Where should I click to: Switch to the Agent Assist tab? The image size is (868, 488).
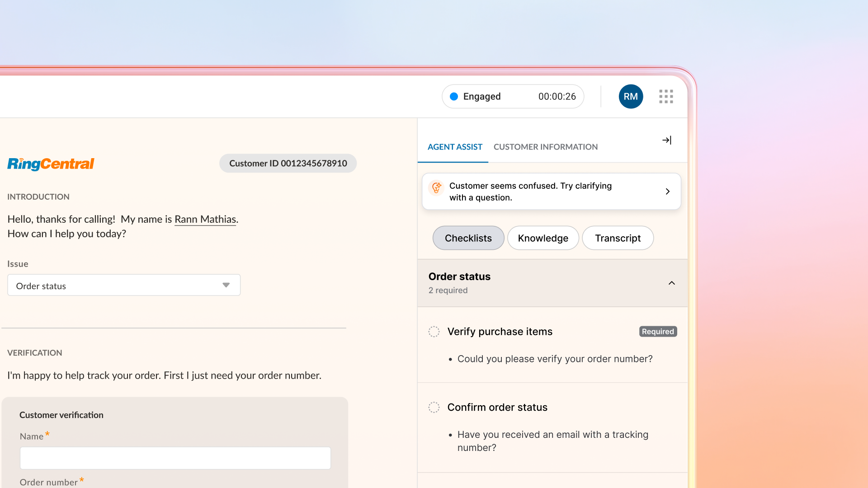(455, 147)
